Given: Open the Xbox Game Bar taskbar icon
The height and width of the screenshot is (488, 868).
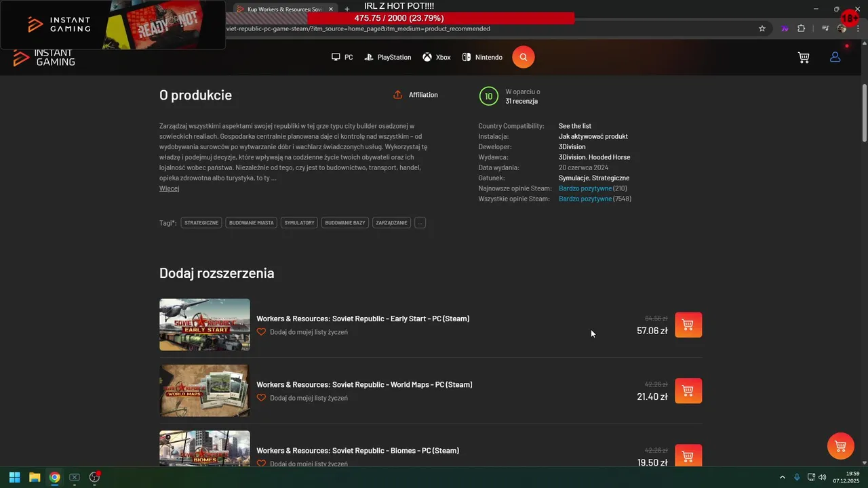Looking at the screenshot, I should pos(75,477).
